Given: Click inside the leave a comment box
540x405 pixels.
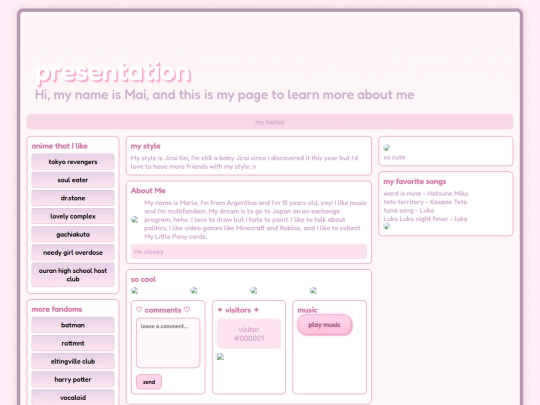Looking at the screenshot, I should (168, 343).
